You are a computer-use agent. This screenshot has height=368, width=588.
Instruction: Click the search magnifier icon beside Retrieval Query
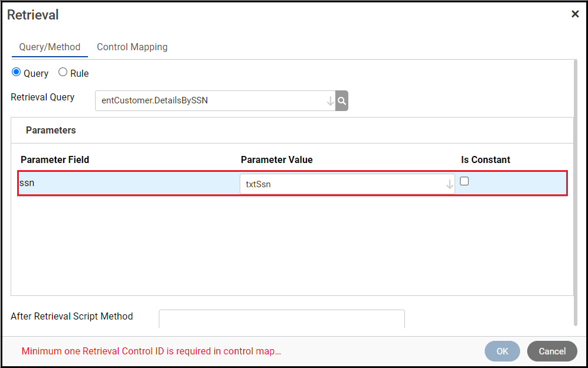(x=342, y=101)
